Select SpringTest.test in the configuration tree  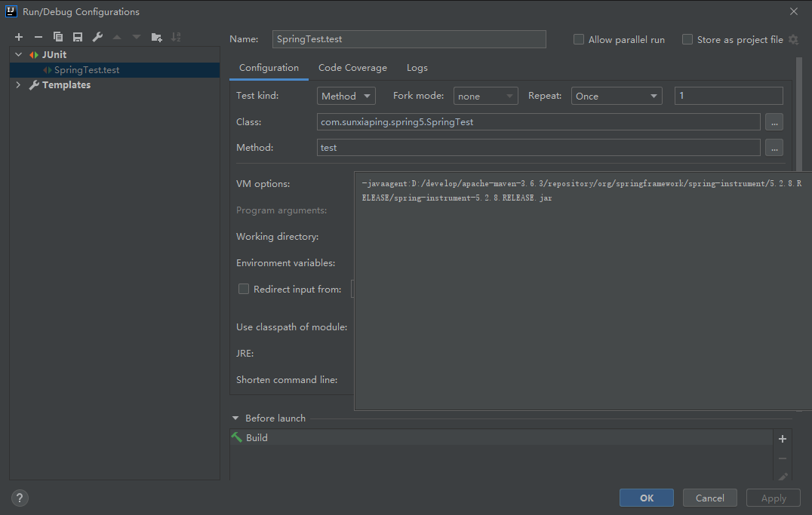[x=115, y=70]
